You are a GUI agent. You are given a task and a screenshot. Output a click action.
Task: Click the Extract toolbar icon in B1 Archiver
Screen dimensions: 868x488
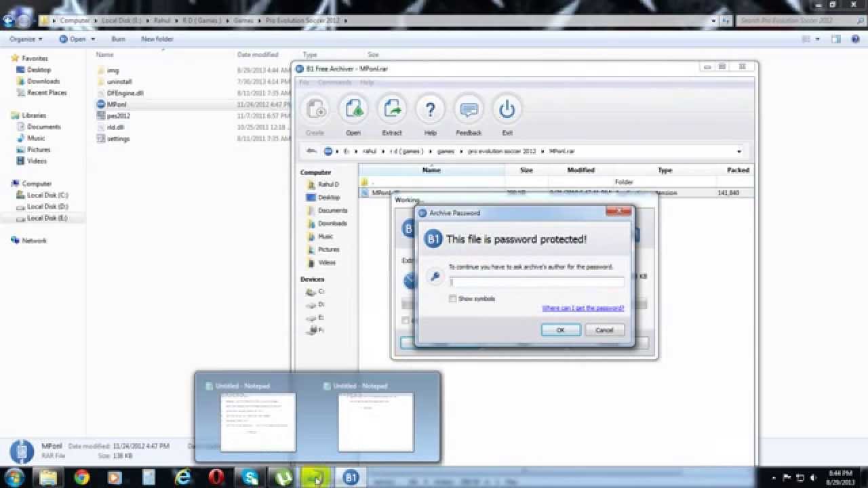click(x=392, y=110)
